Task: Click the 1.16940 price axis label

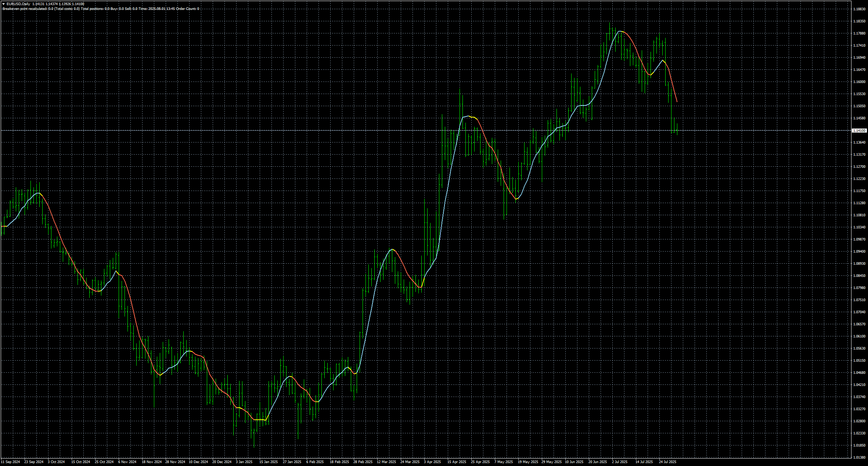Action: point(859,58)
